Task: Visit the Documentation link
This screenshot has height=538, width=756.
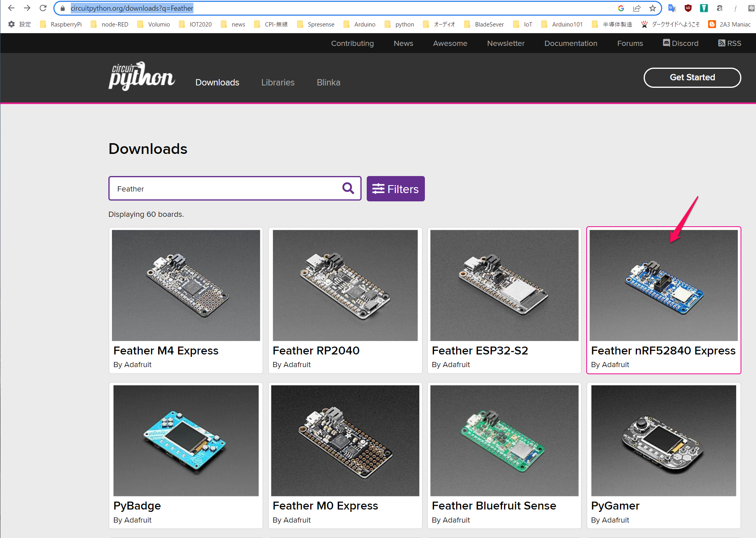Action: 571,43
